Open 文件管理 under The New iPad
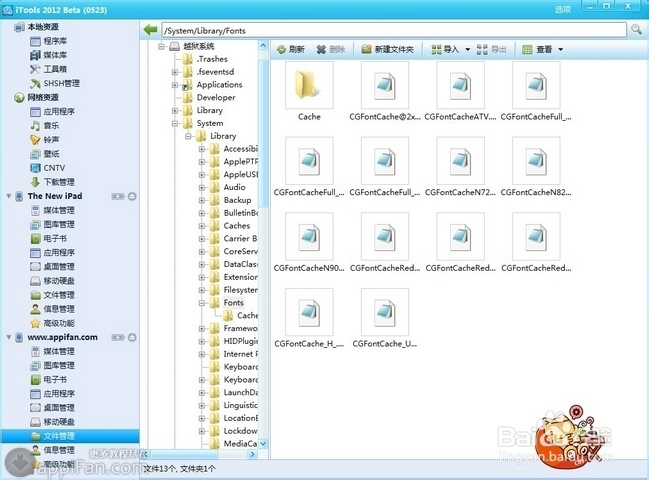 (x=53, y=295)
